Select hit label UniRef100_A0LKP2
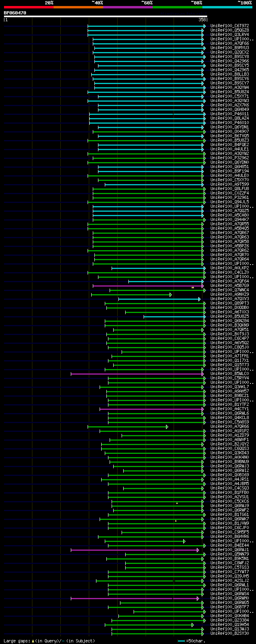This screenshot has height=644, width=256. click(x=230, y=268)
